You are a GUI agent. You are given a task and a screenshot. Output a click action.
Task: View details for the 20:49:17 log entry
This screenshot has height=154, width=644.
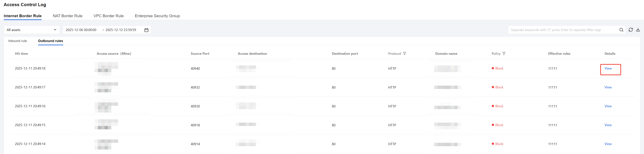click(x=608, y=87)
